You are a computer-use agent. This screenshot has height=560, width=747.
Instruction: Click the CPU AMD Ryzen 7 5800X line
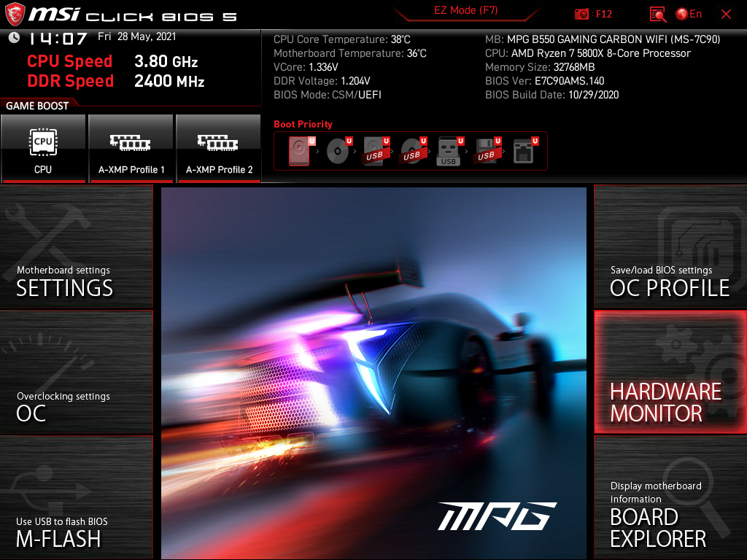click(588, 53)
